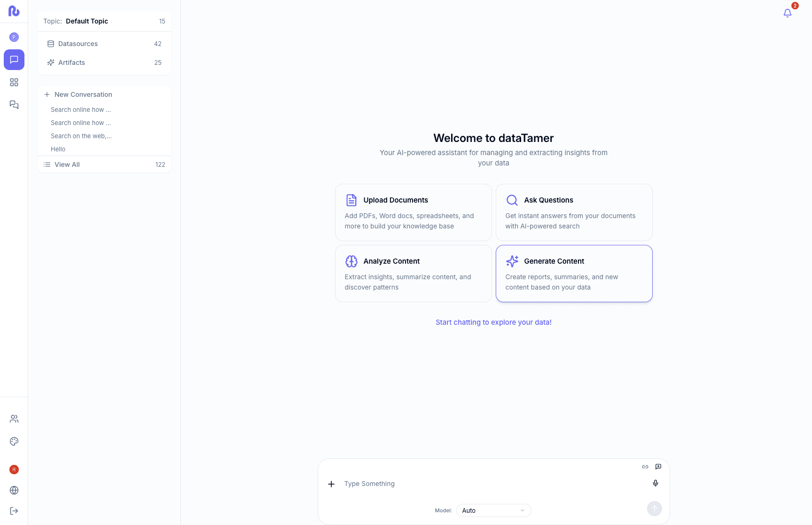Open the Default Topic selector

104,21
